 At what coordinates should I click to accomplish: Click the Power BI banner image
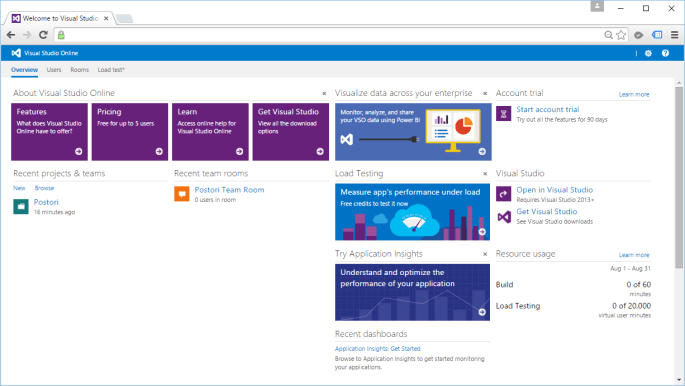click(413, 132)
